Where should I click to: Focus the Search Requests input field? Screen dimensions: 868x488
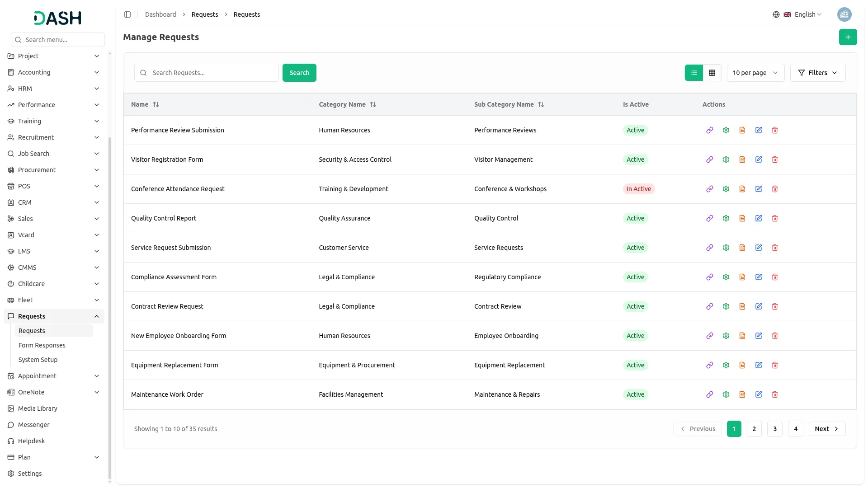(x=206, y=73)
